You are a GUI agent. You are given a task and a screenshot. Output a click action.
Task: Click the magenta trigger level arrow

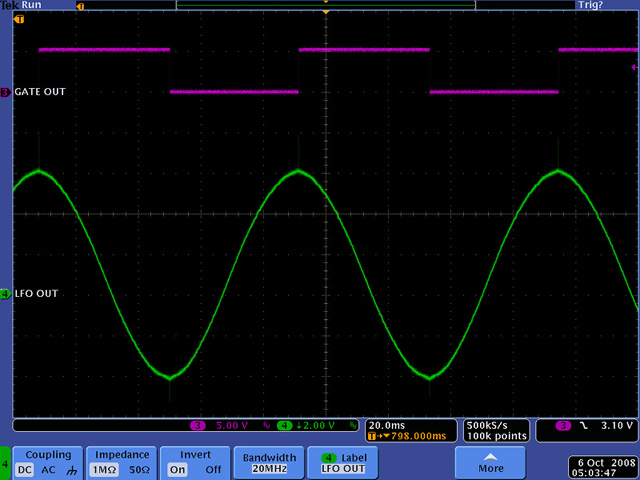tap(635, 67)
